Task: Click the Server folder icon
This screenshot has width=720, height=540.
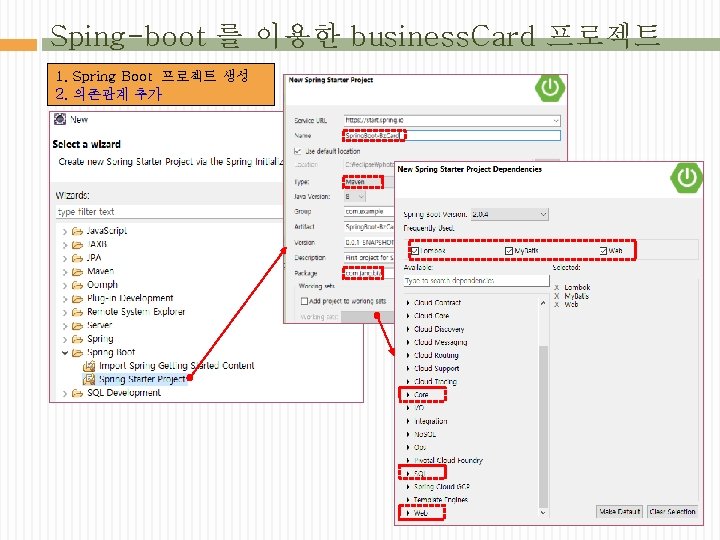Action: tap(77, 326)
